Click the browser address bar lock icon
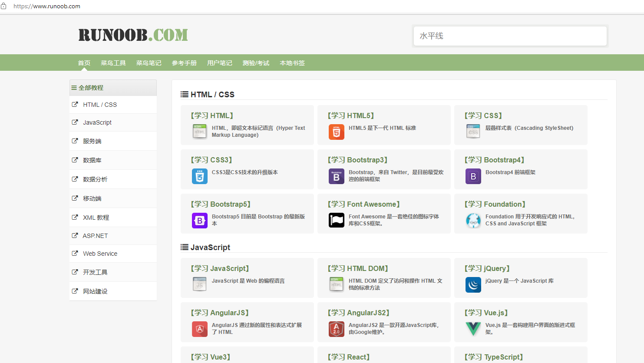The height and width of the screenshot is (363, 644). click(x=4, y=6)
